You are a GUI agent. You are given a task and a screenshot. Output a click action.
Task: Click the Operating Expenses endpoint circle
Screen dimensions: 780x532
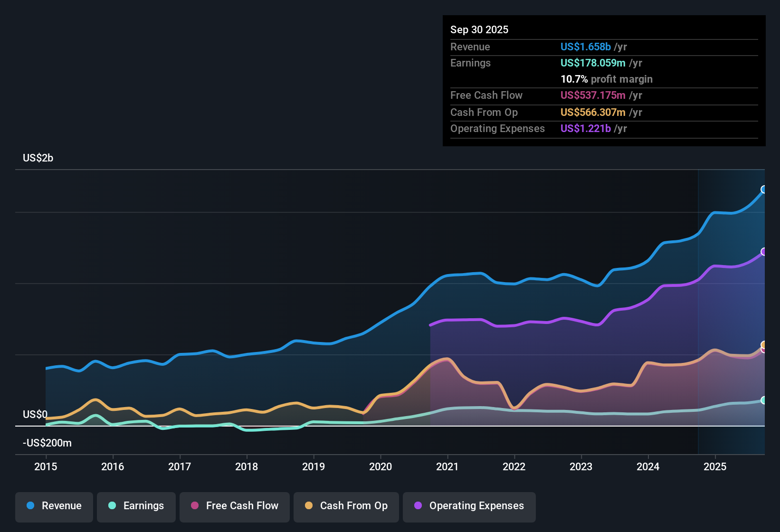pyautogui.click(x=764, y=252)
